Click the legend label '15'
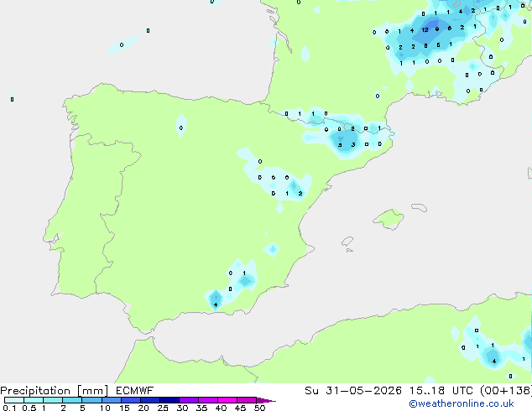This screenshot has width=532, height=411. (x=124, y=408)
